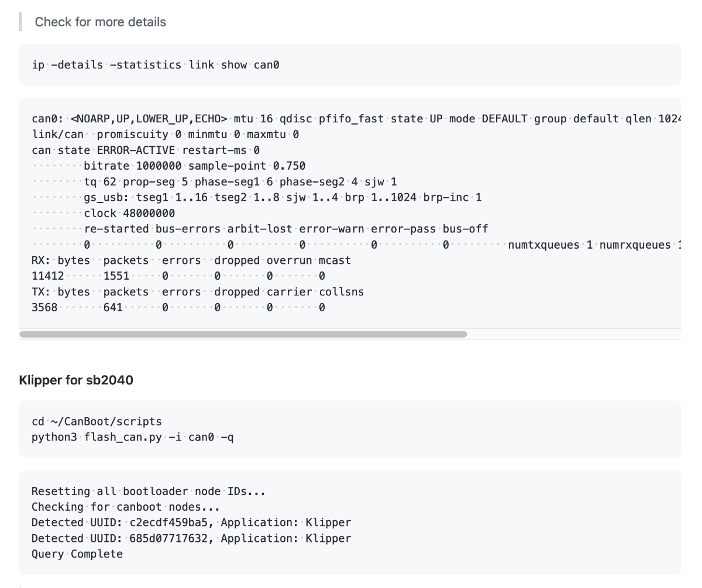Viewport: 702px width, 588px height.
Task: Click the 'can state ERROR-ACTIVE' line
Action: [x=146, y=150]
